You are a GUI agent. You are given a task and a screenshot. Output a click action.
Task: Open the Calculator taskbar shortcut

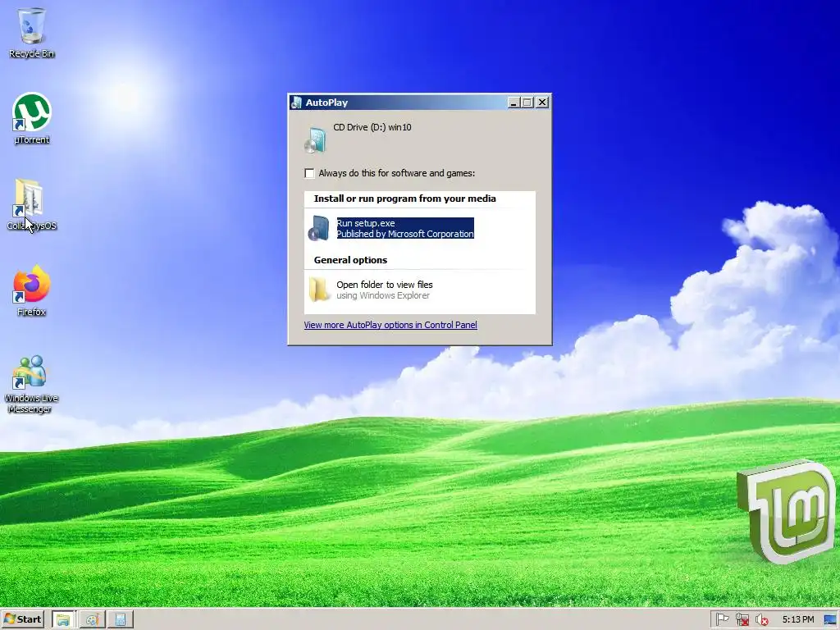tap(121, 619)
